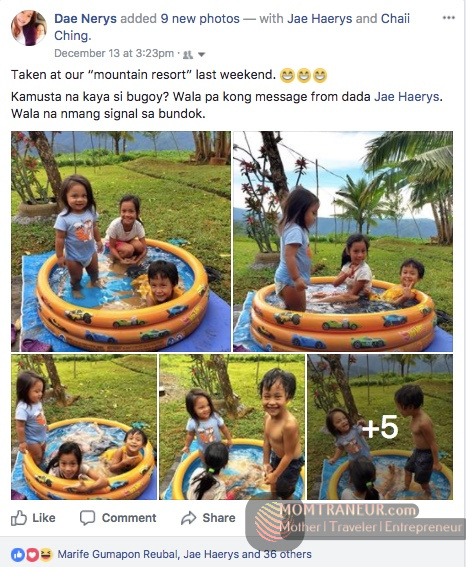The height and width of the screenshot is (567, 466).
Task: Open the photo of shirtless boy smiling
Action: tap(232, 427)
